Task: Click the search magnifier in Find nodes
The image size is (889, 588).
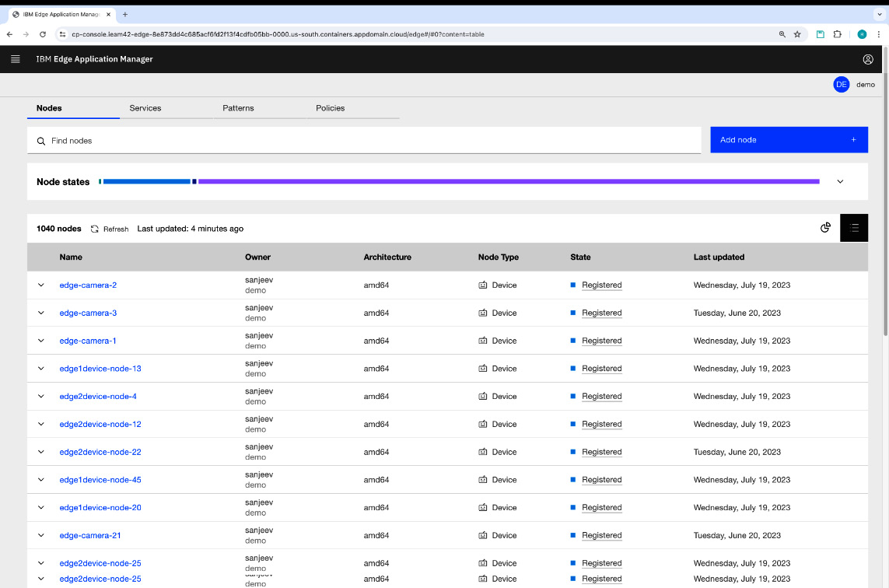Action: click(40, 141)
